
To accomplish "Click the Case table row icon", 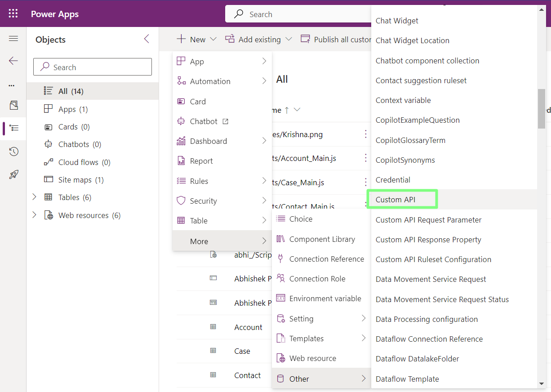I will (x=213, y=351).
